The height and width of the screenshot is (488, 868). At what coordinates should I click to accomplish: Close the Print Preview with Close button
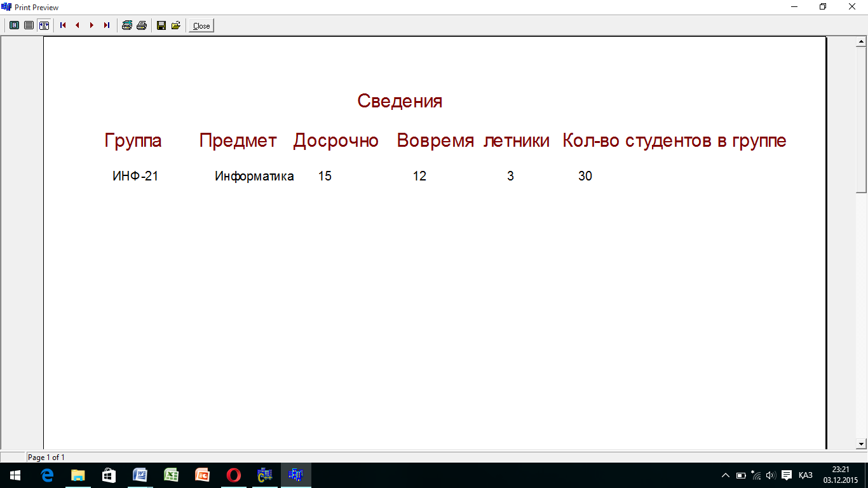point(201,26)
